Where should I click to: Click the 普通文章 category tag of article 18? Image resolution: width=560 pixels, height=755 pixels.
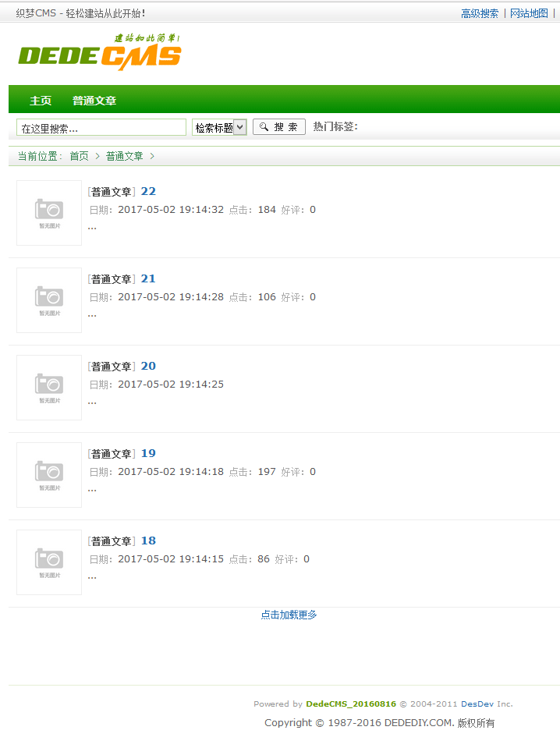coord(112,541)
